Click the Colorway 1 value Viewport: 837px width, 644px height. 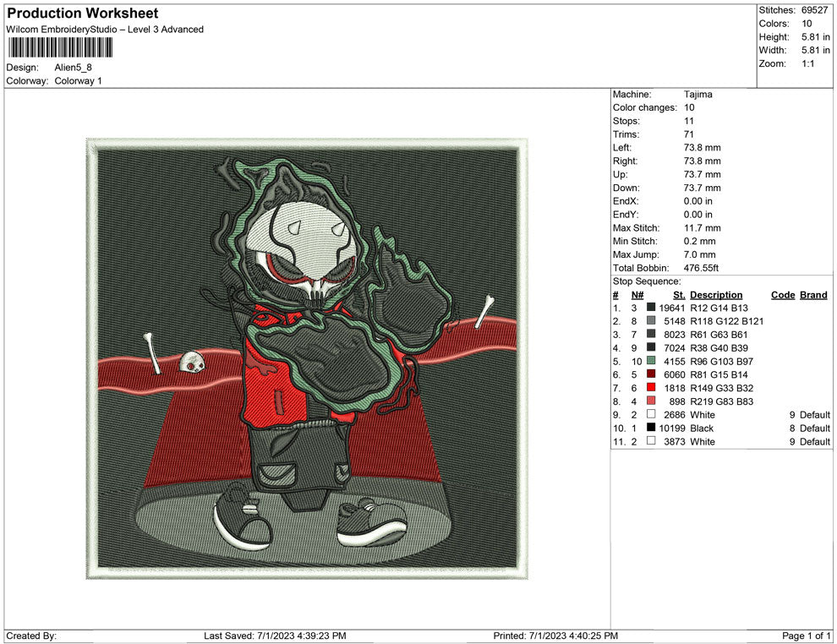(x=78, y=81)
